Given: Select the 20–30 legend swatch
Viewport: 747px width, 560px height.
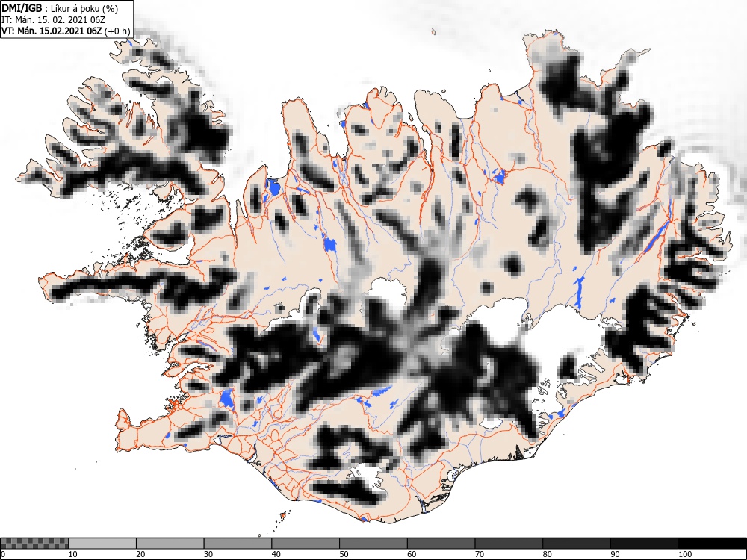Looking at the screenshot, I should point(170,544).
